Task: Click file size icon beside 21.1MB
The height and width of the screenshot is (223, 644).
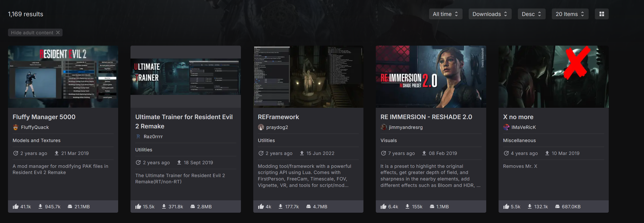Action: (70, 207)
